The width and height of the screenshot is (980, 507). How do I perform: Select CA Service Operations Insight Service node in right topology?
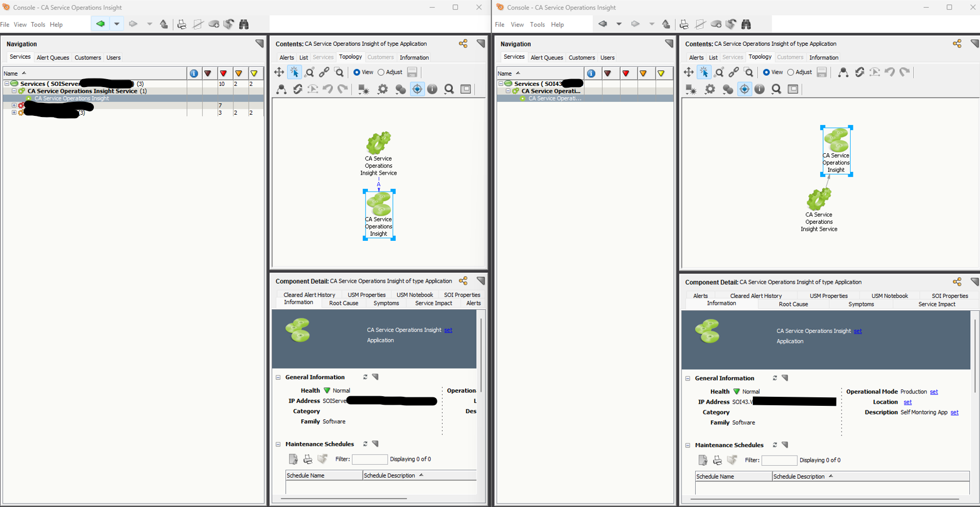tap(819, 210)
